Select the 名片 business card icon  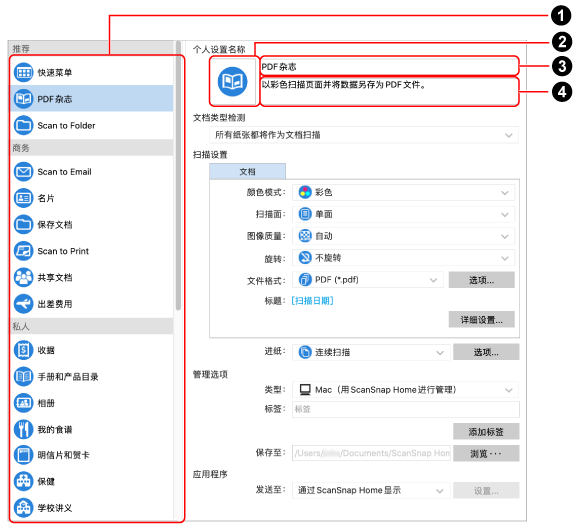tap(24, 198)
